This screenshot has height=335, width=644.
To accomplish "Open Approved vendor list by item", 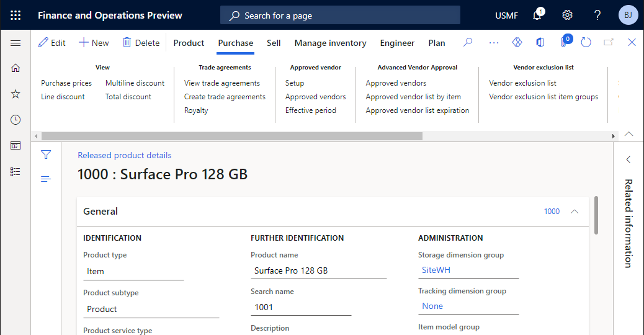I will 413,97.
